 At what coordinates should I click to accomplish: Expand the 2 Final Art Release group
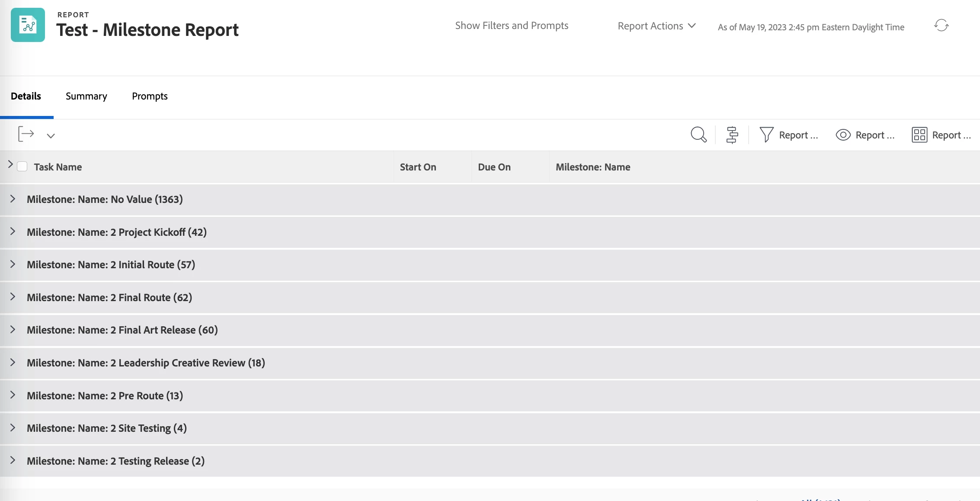[x=13, y=330]
